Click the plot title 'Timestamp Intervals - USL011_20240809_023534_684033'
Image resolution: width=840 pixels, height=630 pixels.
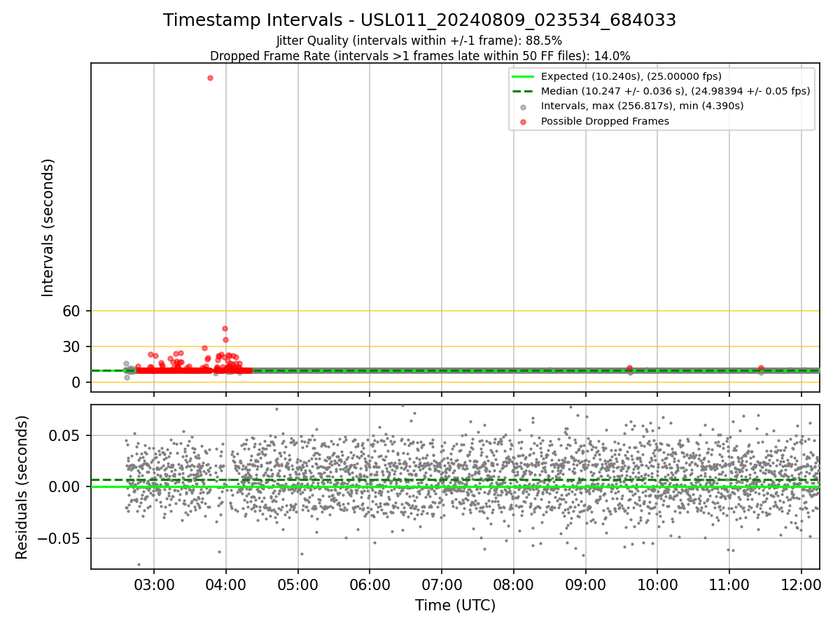coord(419,20)
